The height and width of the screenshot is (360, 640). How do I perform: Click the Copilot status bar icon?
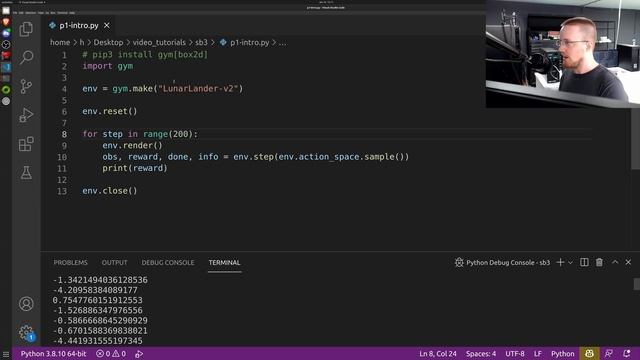tap(589, 353)
